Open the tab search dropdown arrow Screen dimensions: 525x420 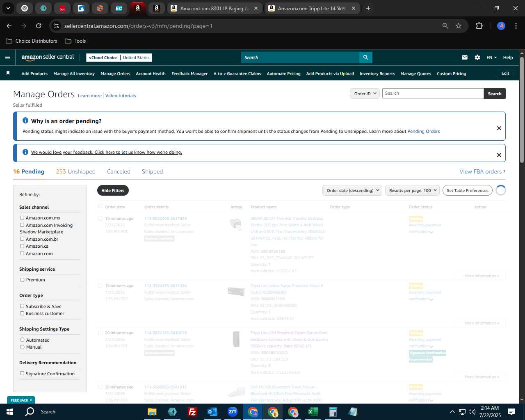tap(8, 8)
